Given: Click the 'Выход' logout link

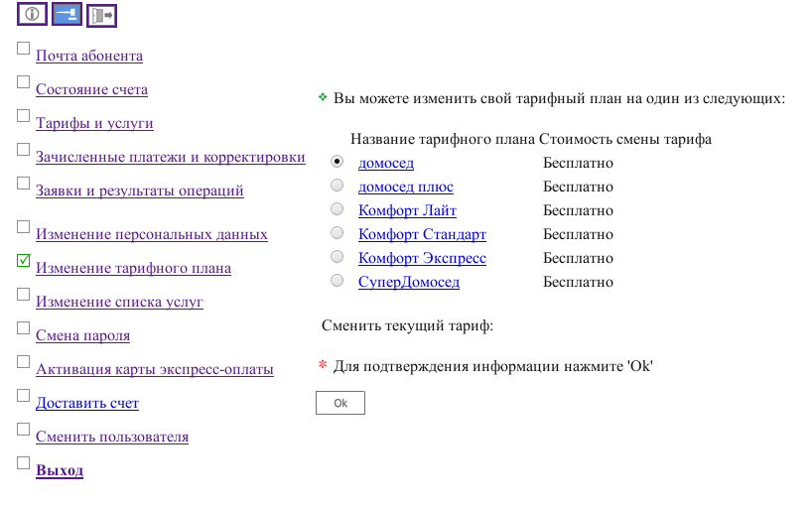Looking at the screenshot, I should (x=60, y=470).
